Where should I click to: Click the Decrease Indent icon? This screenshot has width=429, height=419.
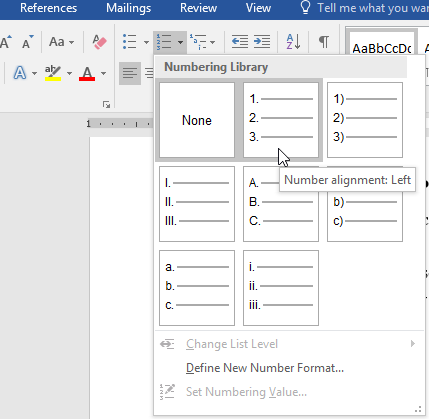click(240, 42)
